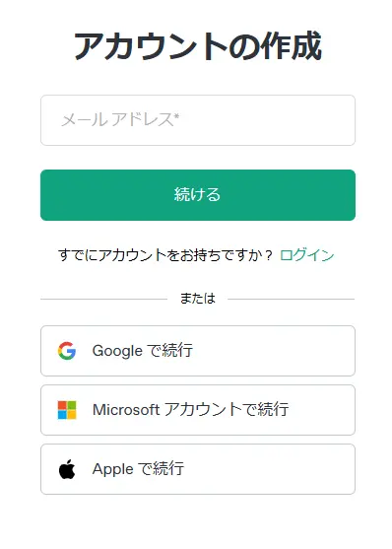Click the すでにアカウントをお持ちですか？ text
Image resolution: width=392 pixels, height=549 pixels.
coord(165,255)
